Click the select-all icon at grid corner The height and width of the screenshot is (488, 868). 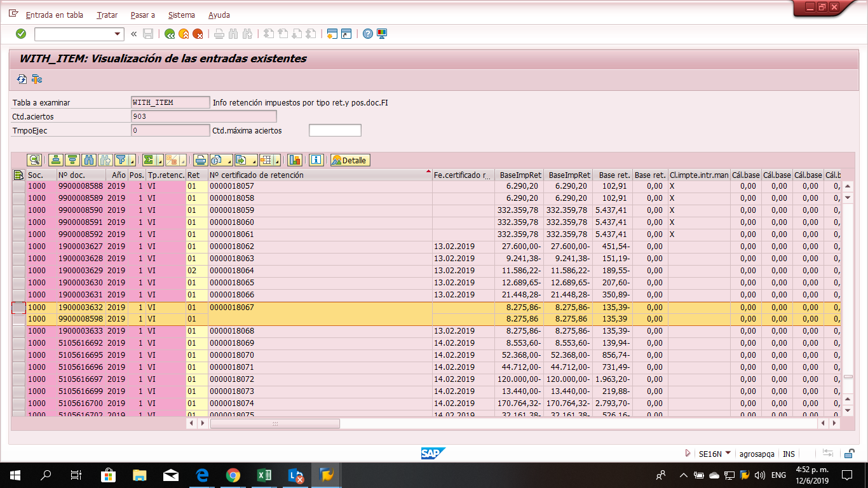click(18, 175)
